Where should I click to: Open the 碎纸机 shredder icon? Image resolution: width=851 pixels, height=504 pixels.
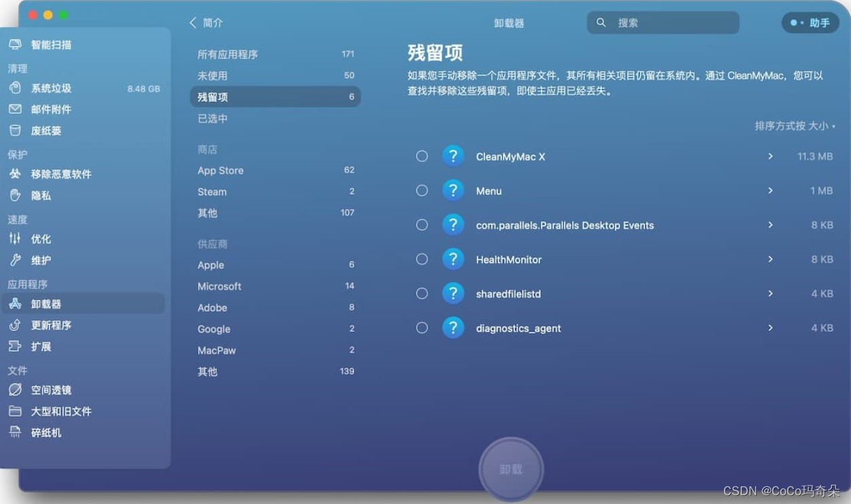pos(15,433)
